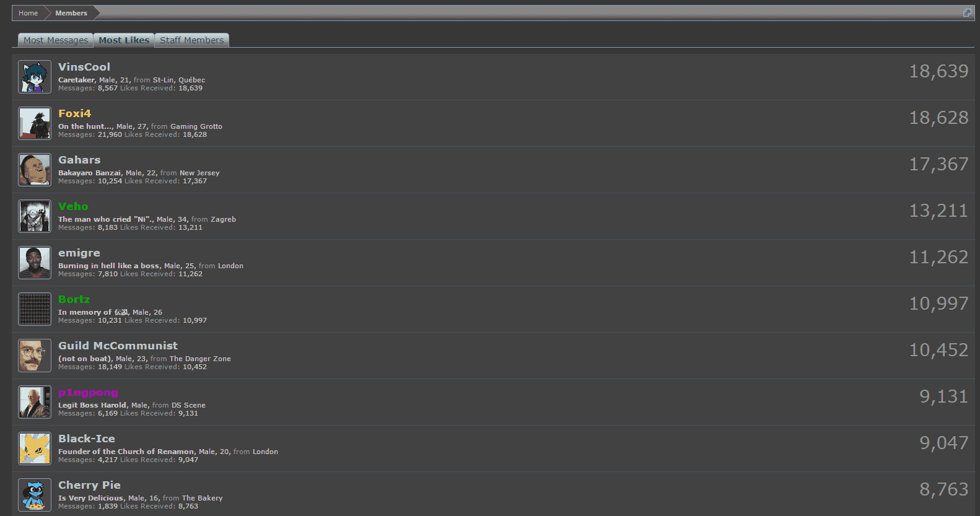Click 'Caretaker' title under VinsCool
980x516 pixels.
coord(76,80)
